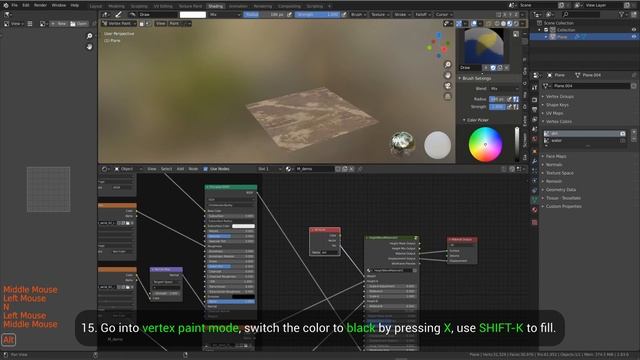The width and height of the screenshot is (640, 360).
Task: Hide the Plane object via its eye icon
Action: click(634, 37)
